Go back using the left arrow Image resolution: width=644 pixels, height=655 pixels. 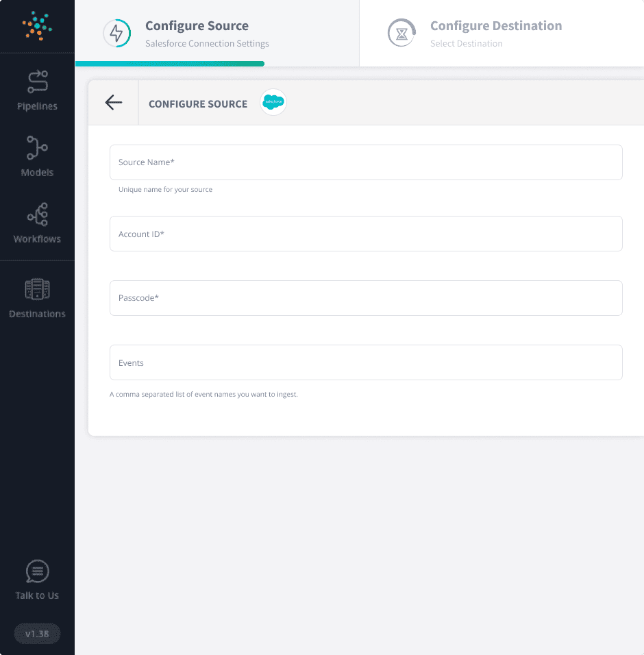point(113,102)
